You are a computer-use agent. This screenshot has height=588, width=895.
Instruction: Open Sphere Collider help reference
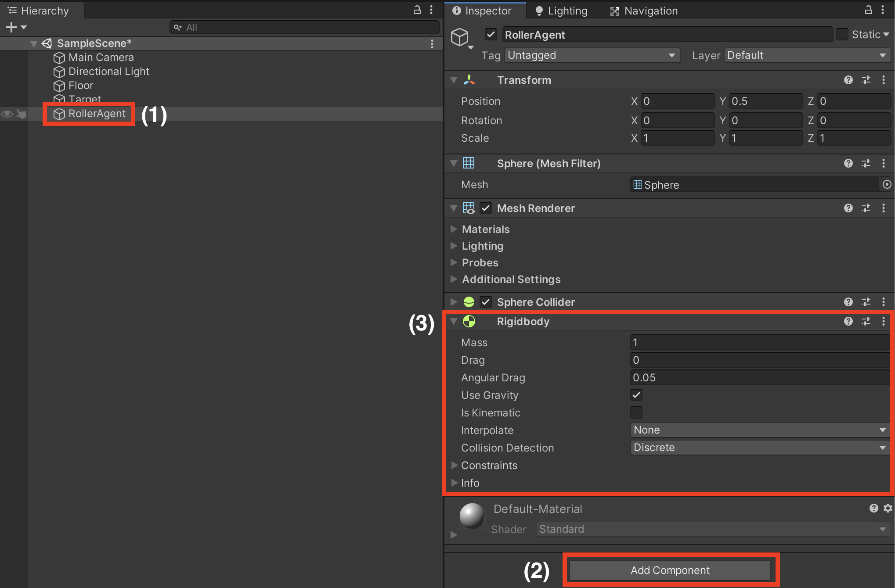coord(848,302)
